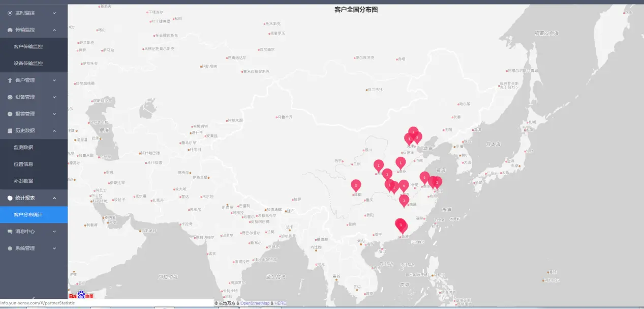Click the map marker at 成都
This screenshot has width=644, height=309.
356,186
